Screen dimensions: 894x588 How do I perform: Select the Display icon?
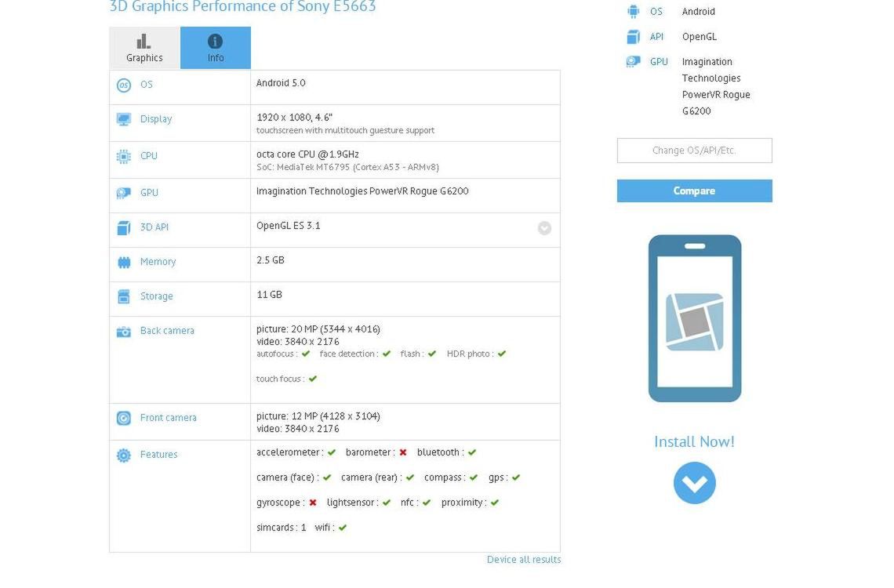coord(124,118)
